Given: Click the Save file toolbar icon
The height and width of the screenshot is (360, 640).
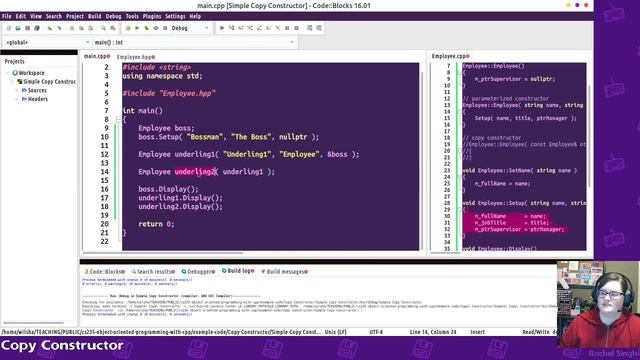Looking at the screenshot, I should (x=27, y=28).
